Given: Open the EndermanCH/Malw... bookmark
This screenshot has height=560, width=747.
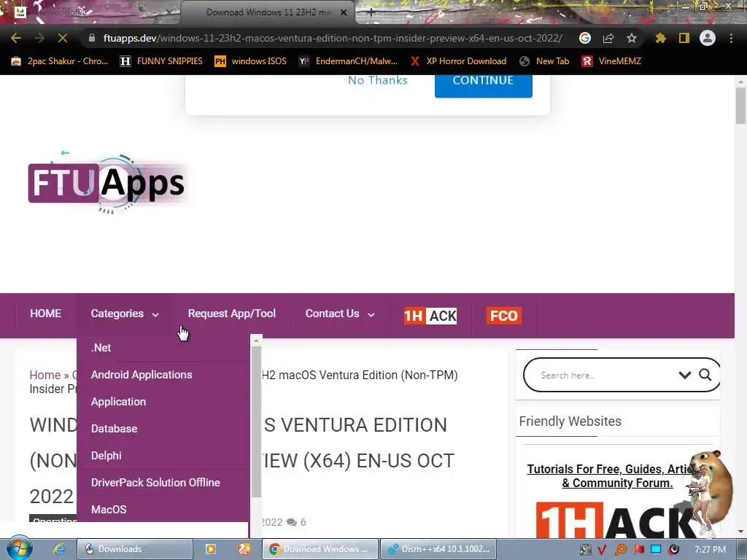Looking at the screenshot, I should [x=348, y=61].
